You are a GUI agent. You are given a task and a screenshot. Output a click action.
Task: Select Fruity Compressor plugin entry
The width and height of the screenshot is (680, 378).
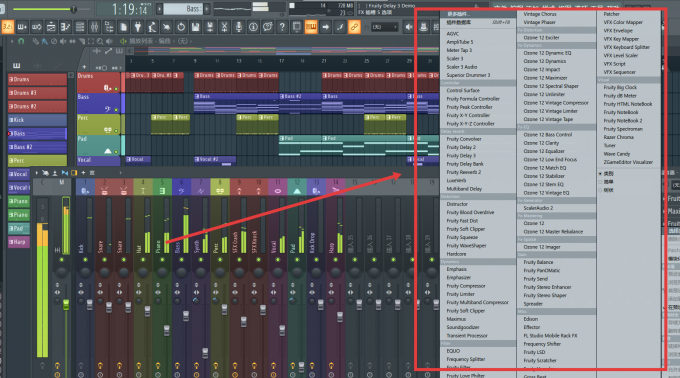coord(466,286)
